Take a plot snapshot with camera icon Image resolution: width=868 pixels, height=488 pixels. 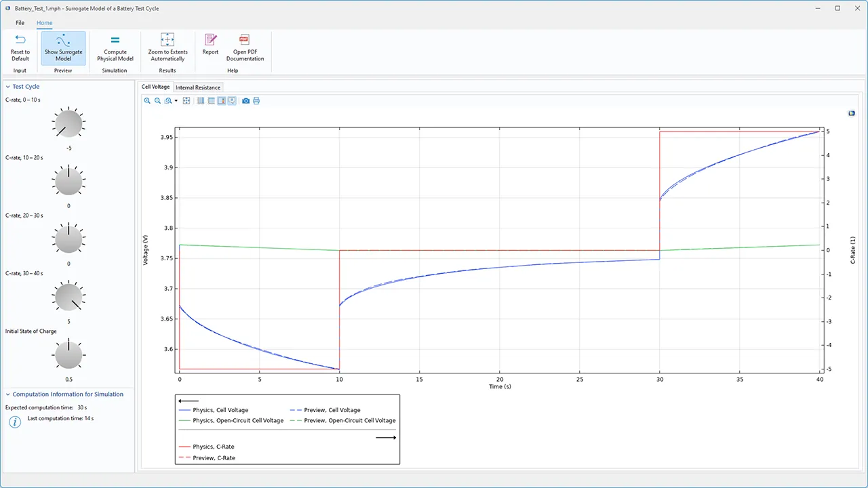click(246, 101)
